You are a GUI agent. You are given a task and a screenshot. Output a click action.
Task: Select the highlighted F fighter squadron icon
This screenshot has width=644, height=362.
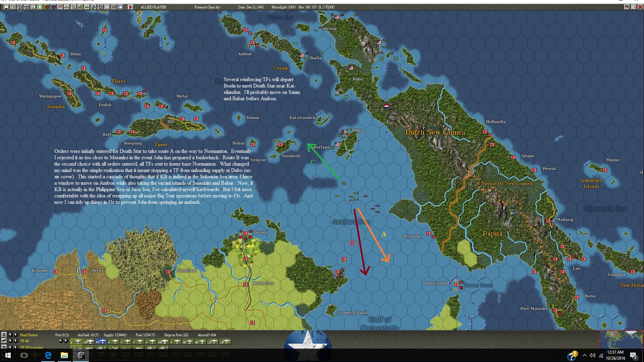click(x=76, y=342)
